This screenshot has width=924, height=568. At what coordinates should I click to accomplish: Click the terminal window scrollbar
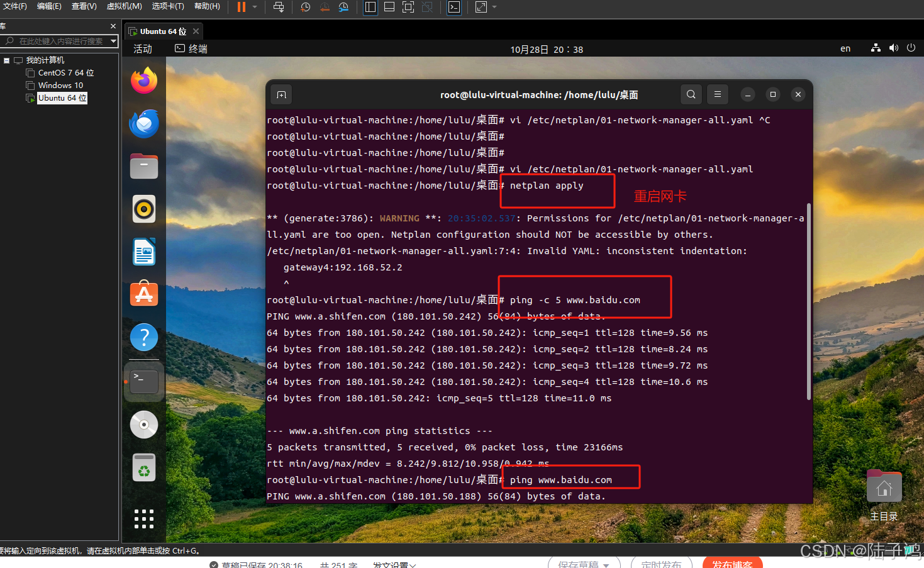809,302
